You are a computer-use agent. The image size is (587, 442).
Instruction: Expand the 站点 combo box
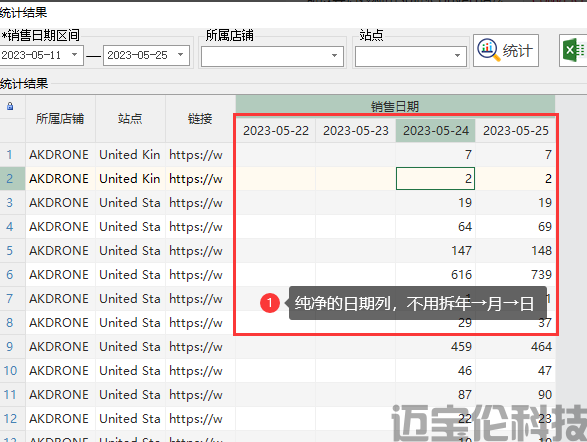point(411,56)
